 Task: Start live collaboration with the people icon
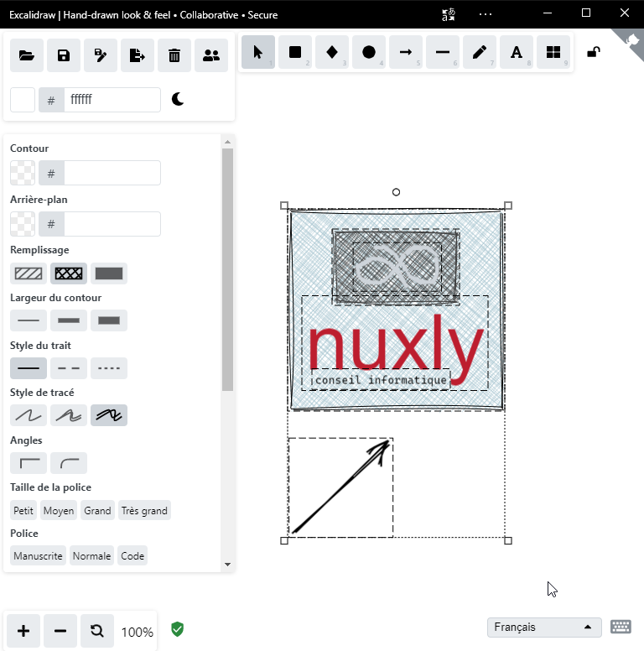click(x=211, y=55)
